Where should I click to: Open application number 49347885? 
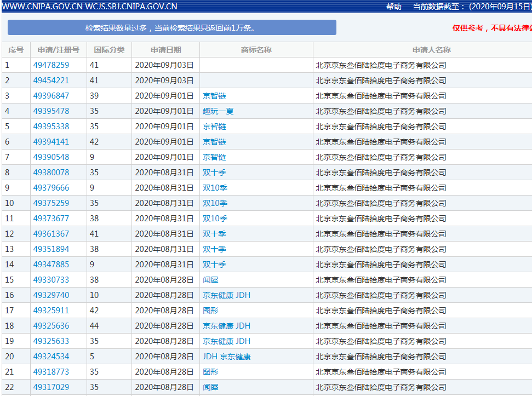pyautogui.click(x=52, y=265)
